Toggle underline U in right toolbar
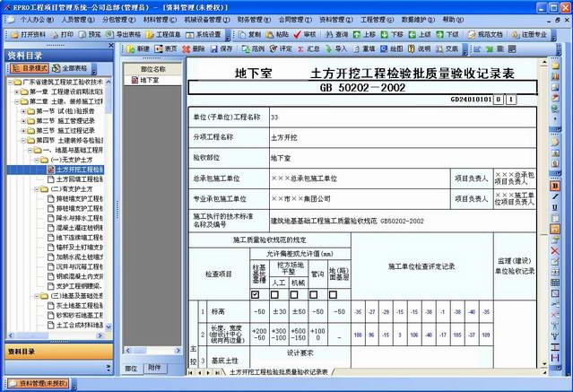The height and width of the screenshot is (392, 573). 555,207
